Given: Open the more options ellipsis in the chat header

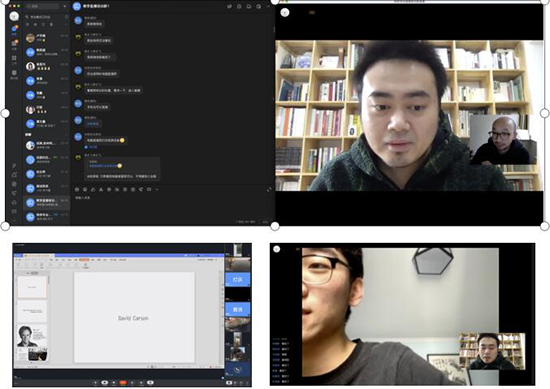Looking at the screenshot, I should [268, 6].
